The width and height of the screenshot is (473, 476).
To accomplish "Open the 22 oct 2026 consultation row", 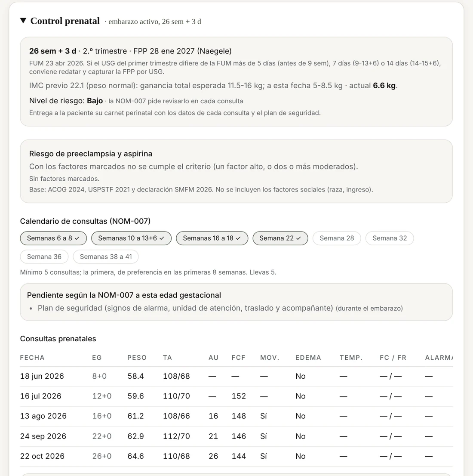I will pyautogui.click(x=236, y=457).
